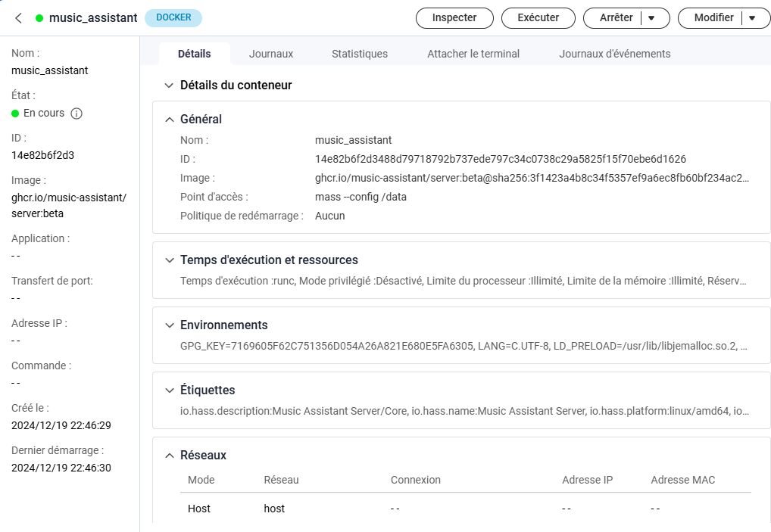Click the info icon next to En cours
Image resolution: width=771 pixels, height=532 pixels.
tap(76, 114)
